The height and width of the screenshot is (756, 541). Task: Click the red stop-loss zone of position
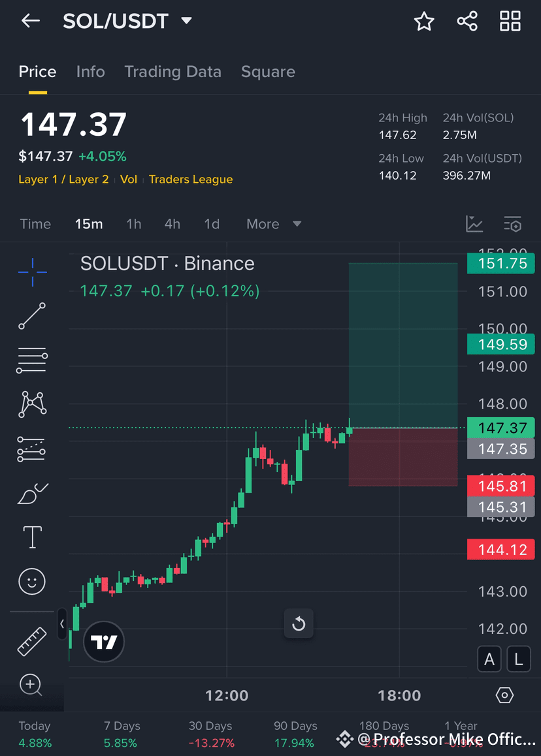point(403,456)
